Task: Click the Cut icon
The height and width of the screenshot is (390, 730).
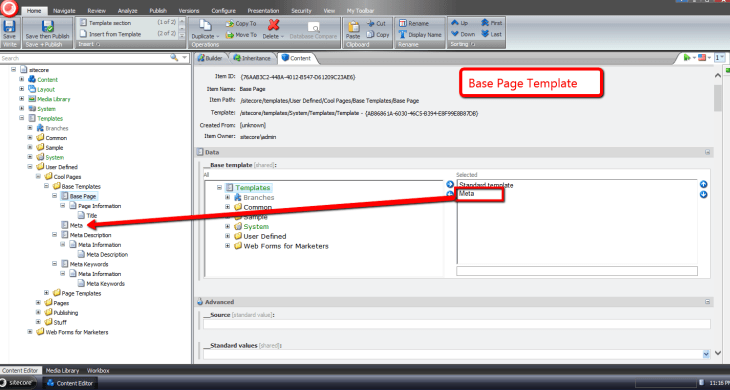Action: (x=371, y=23)
